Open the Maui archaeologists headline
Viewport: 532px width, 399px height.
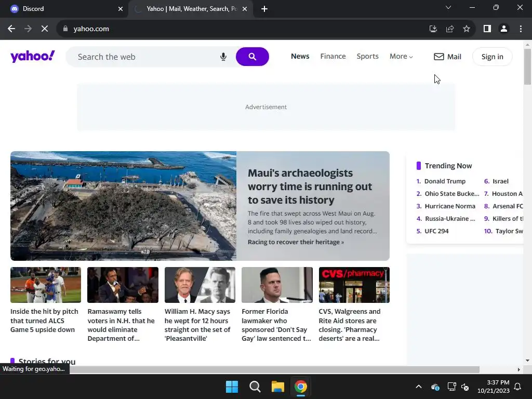tap(310, 187)
